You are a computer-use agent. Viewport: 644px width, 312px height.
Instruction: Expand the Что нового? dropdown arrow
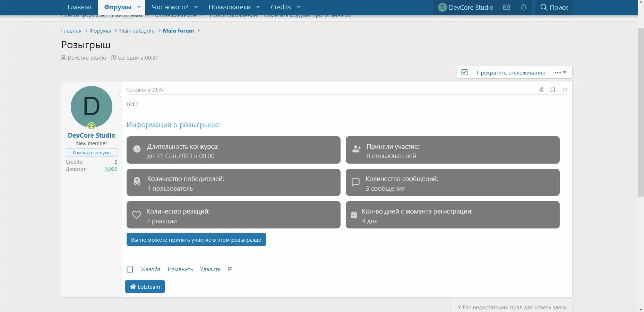pyautogui.click(x=196, y=7)
